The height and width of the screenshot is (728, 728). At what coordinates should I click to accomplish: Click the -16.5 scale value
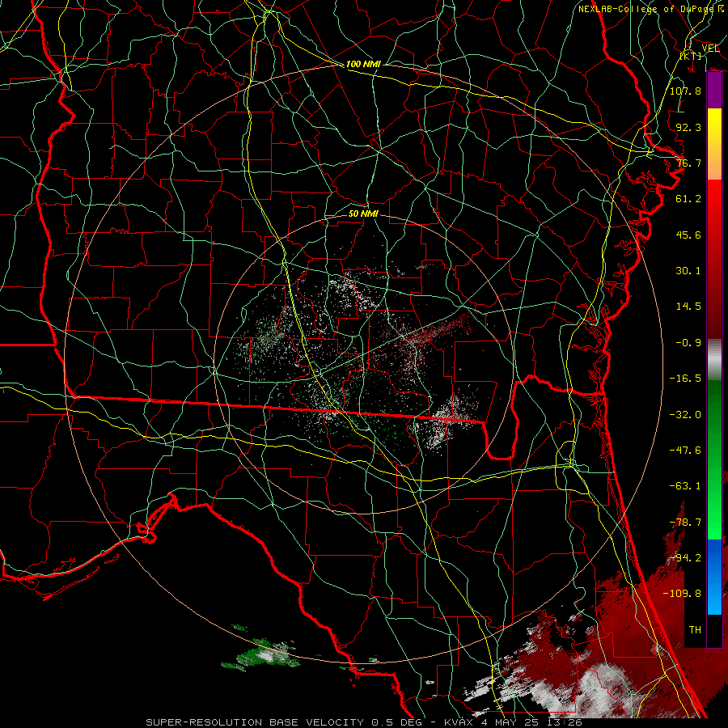click(685, 379)
